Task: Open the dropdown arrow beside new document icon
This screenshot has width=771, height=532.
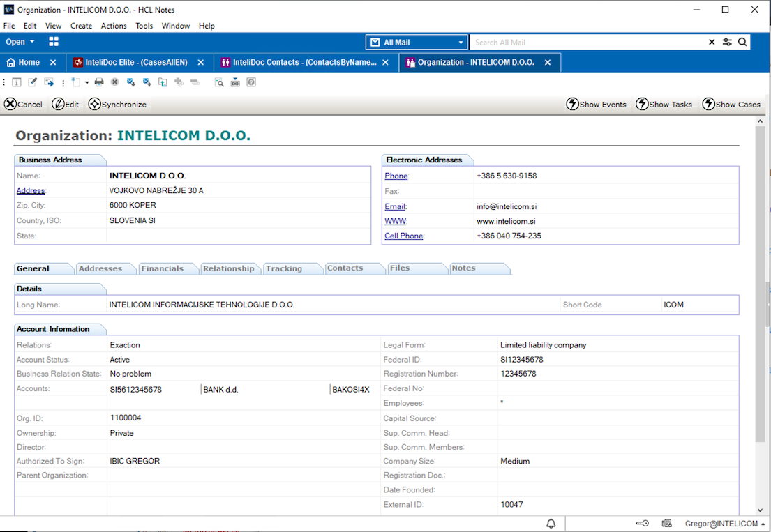Action: point(87,82)
